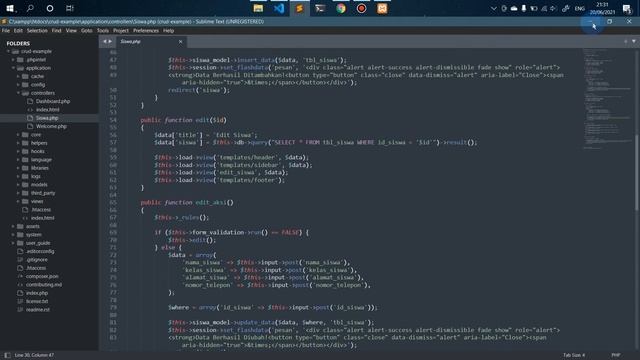Viewport: 640px width, 360px height.
Task: Expand system folder
Action: [x=13, y=235]
